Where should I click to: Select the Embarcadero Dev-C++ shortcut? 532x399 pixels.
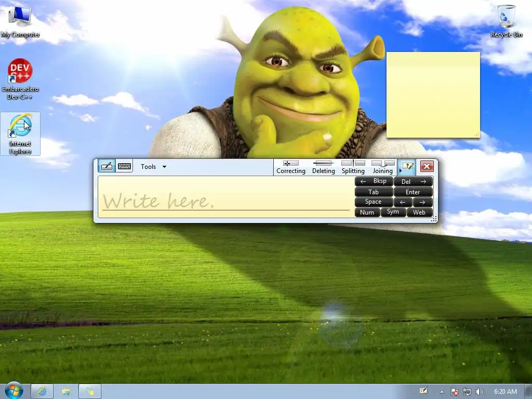20,79
